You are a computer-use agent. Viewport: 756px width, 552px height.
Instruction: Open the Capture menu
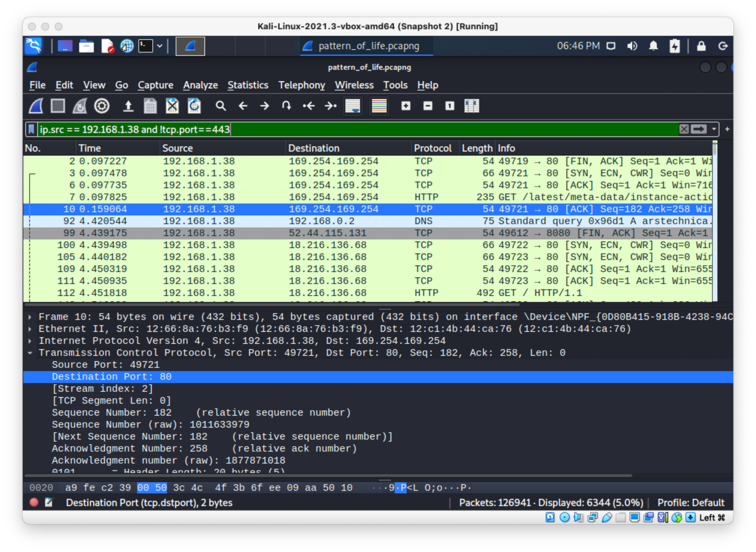pyautogui.click(x=156, y=85)
